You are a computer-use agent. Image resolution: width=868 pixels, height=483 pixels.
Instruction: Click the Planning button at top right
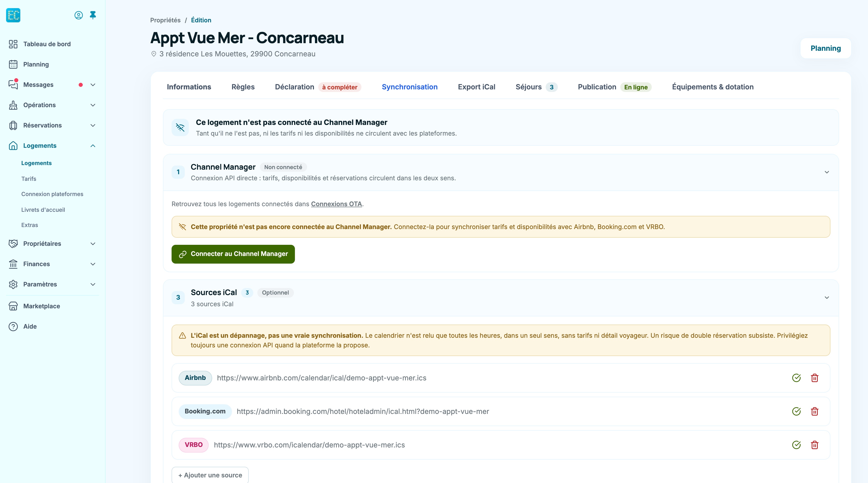click(x=826, y=48)
